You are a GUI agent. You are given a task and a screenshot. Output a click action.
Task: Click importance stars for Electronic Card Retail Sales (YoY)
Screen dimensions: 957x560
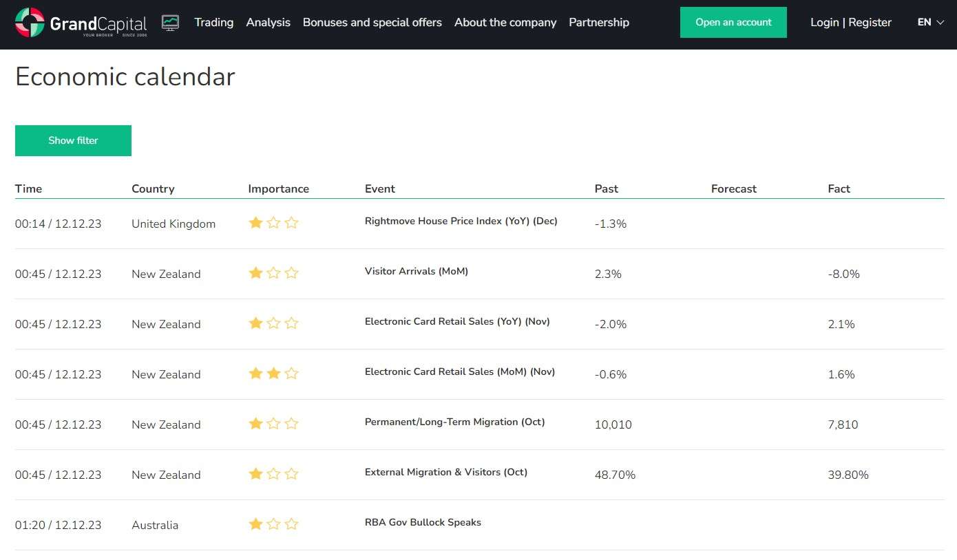click(x=273, y=323)
